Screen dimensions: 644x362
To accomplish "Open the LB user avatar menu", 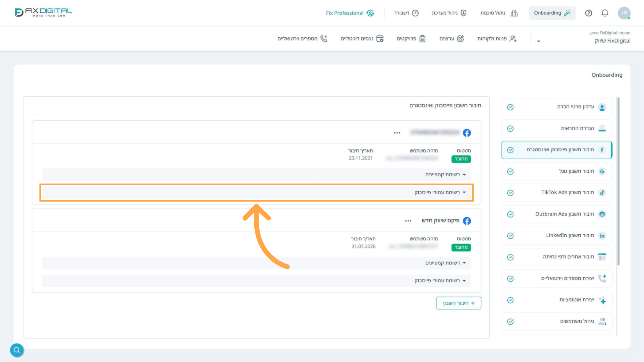I will pyautogui.click(x=624, y=13).
